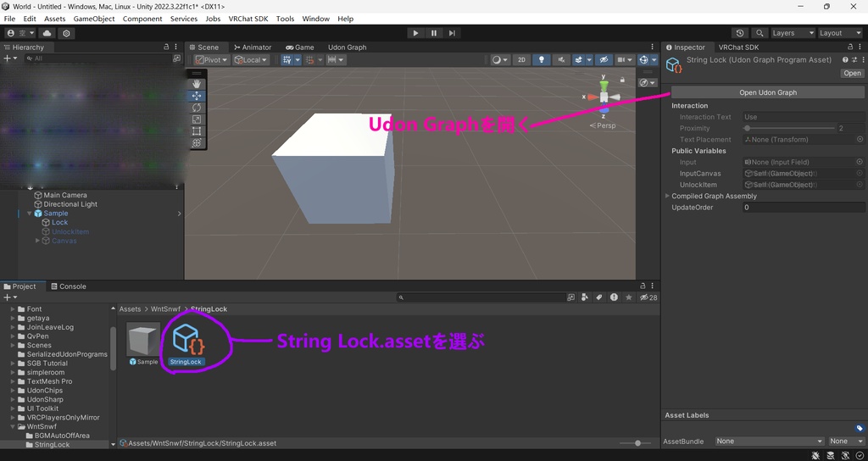Select the Rotate tool
This screenshot has height=461, width=868.
pos(197,108)
